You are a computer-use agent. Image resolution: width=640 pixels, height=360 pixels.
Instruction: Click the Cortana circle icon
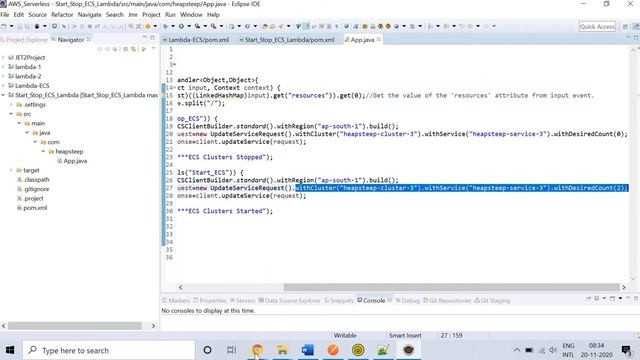click(x=207, y=350)
